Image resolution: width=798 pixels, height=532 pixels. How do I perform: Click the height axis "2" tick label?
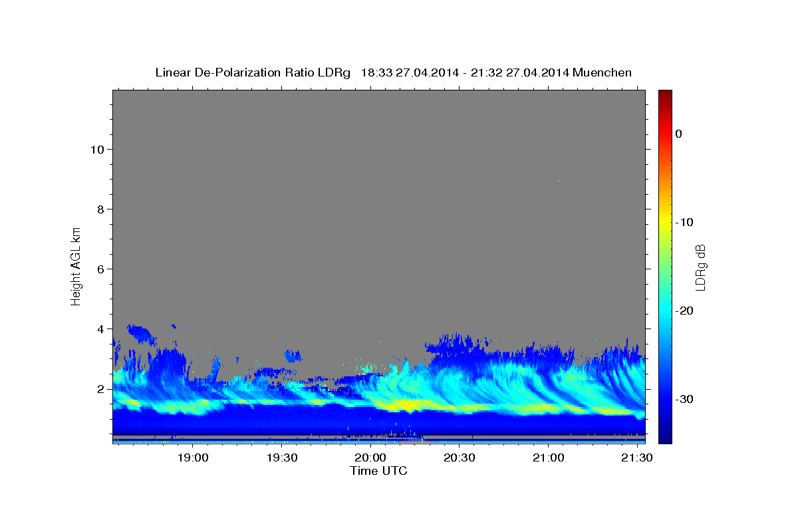(x=100, y=388)
